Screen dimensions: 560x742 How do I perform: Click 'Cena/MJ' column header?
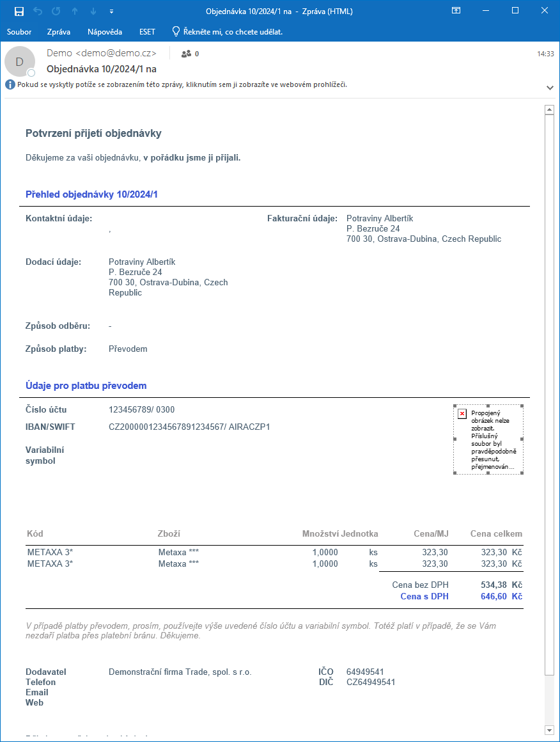click(431, 533)
